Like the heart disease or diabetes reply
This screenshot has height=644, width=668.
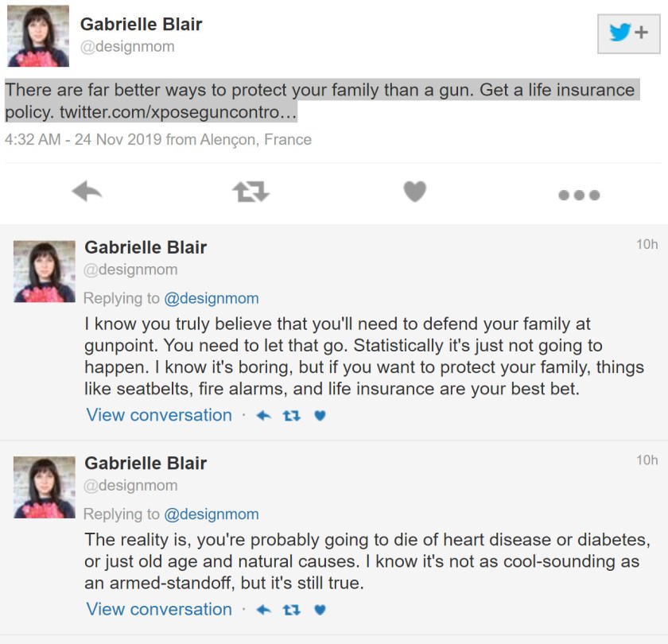pos(320,610)
